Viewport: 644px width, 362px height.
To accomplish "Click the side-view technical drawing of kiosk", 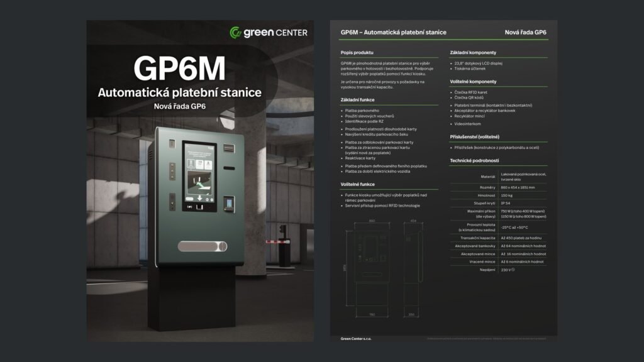I will (x=413, y=268).
